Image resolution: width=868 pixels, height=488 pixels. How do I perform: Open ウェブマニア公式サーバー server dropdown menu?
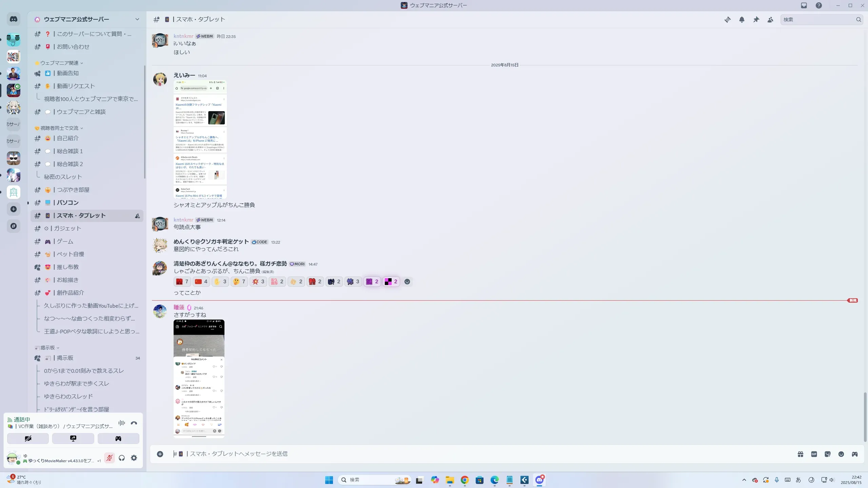(137, 19)
